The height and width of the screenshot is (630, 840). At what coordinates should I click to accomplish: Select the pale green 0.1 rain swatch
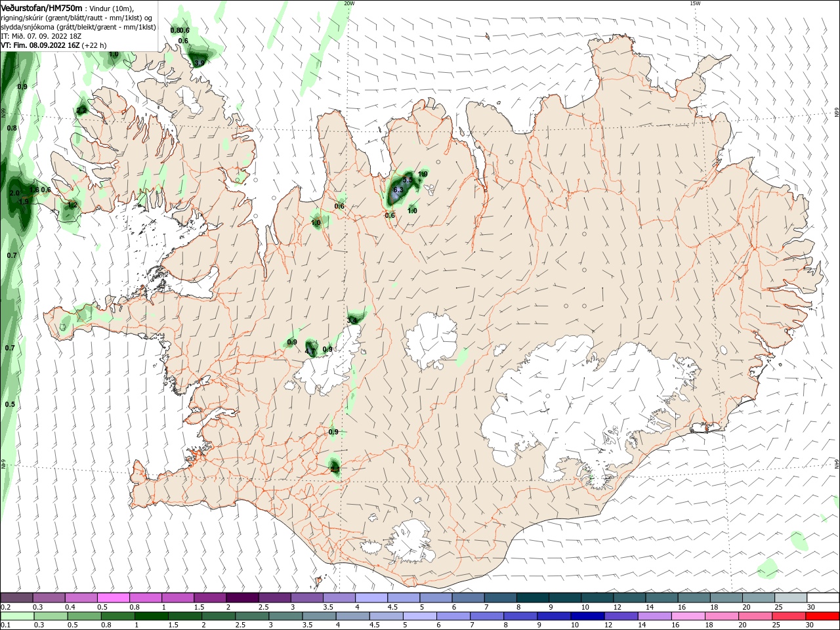(x=17, y=616)
